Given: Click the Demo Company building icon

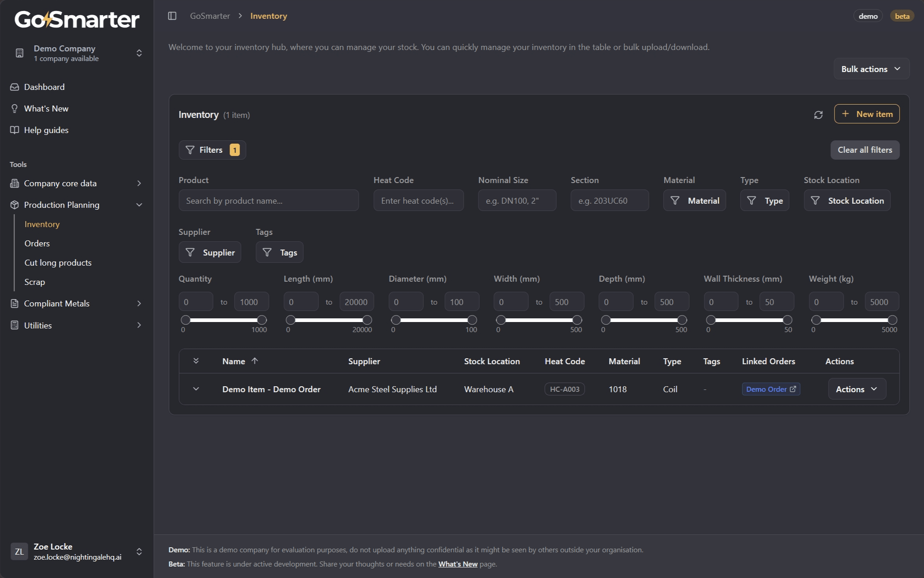Looking at the screenshot, I should tap(20, 53).
